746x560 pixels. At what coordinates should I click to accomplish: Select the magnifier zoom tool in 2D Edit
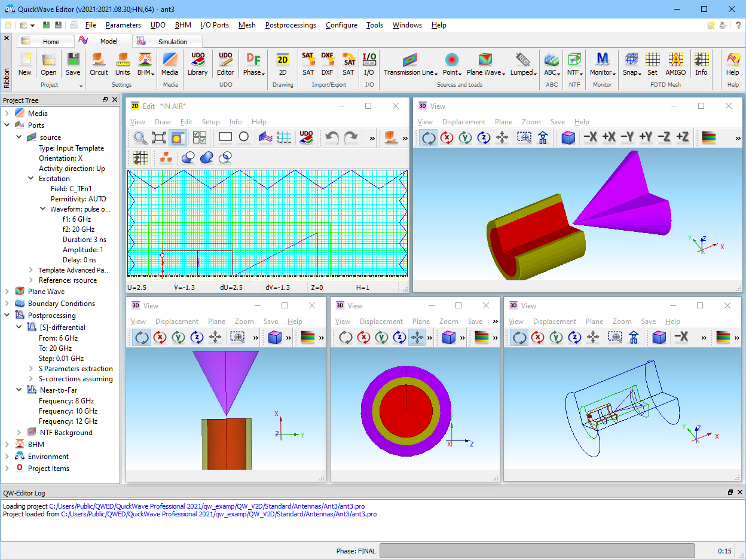(140, 138)
